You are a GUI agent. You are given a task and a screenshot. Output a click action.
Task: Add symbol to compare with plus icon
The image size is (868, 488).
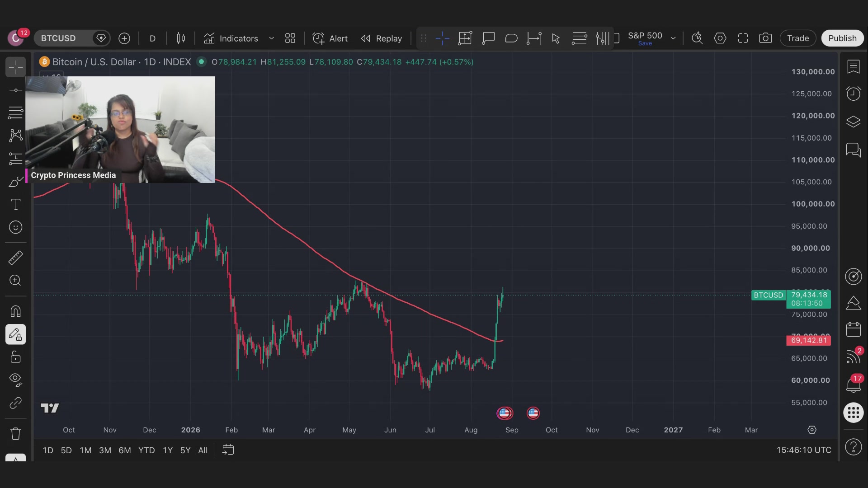point(124,38)
